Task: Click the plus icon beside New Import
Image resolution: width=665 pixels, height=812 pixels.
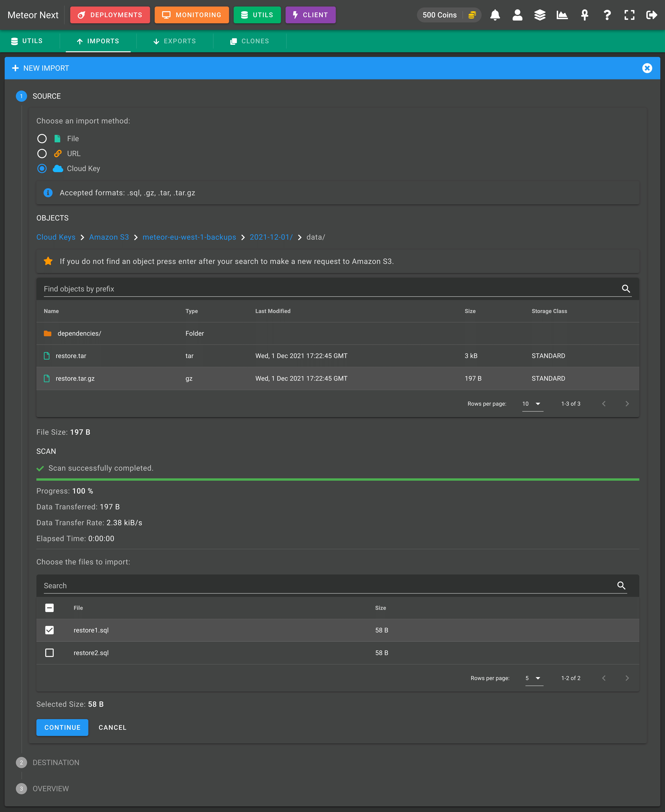Action: pyautogui.click(x=15, y=68)
